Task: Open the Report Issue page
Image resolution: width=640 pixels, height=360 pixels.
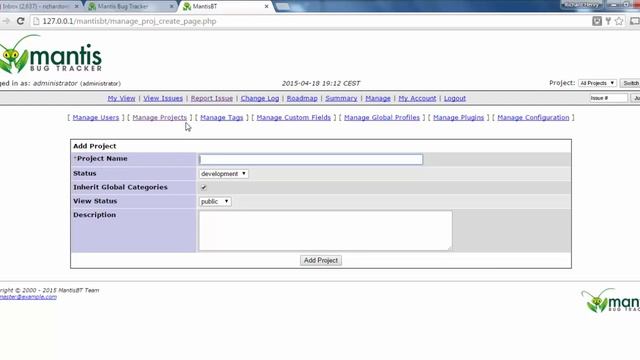Action: [x=212, y=98]
